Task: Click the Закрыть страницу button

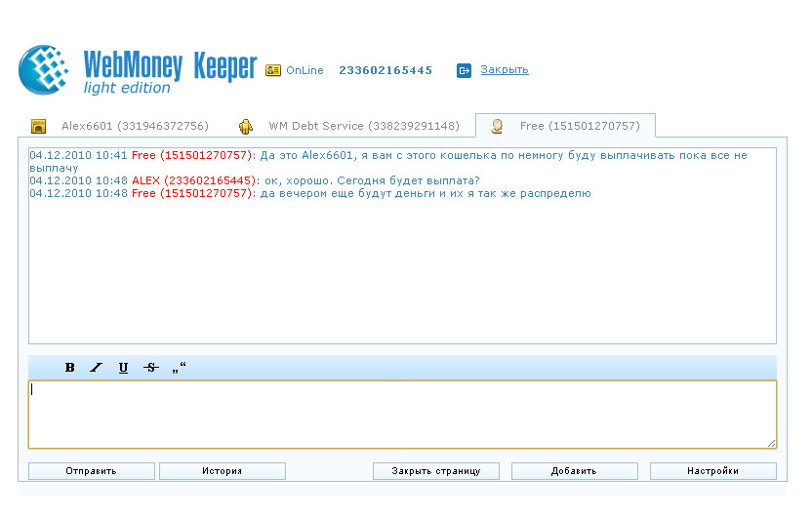Action: click(x=436, y=471)
